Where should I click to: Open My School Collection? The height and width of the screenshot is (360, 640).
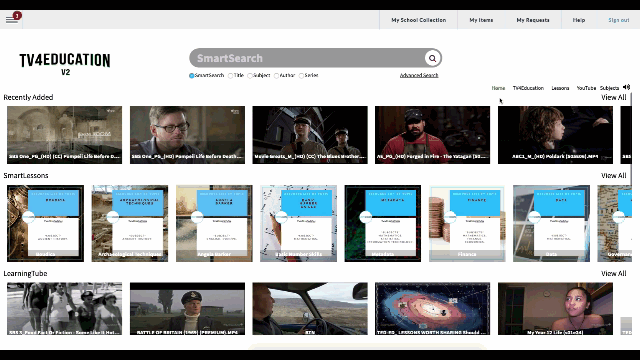click(x=418, y=20)
